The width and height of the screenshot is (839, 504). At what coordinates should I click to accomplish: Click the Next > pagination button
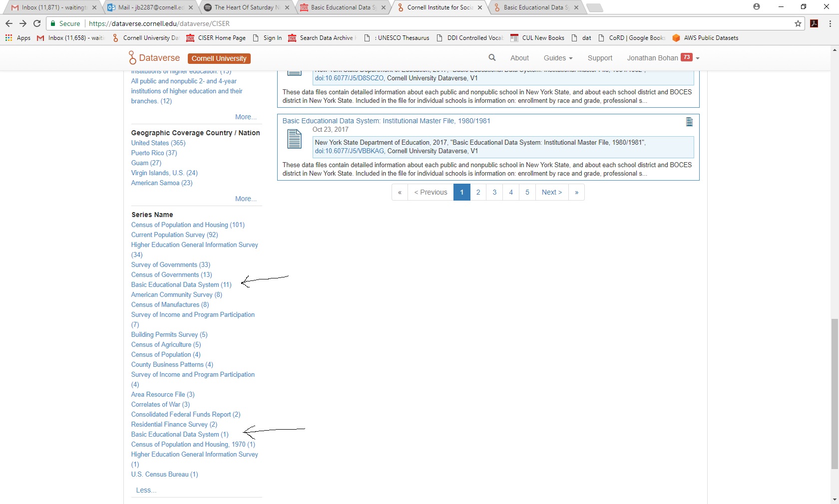pos(552,192)
